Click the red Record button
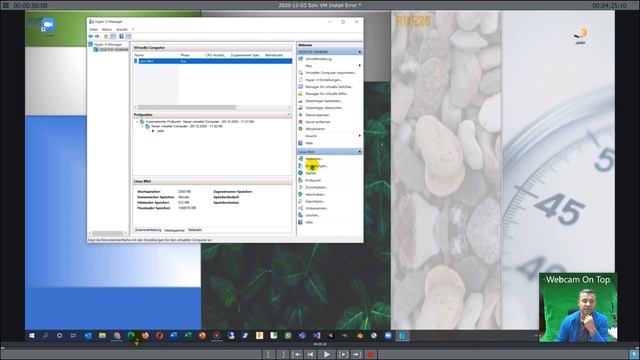Screen dimensions: 640x360 tap(371, 354)
